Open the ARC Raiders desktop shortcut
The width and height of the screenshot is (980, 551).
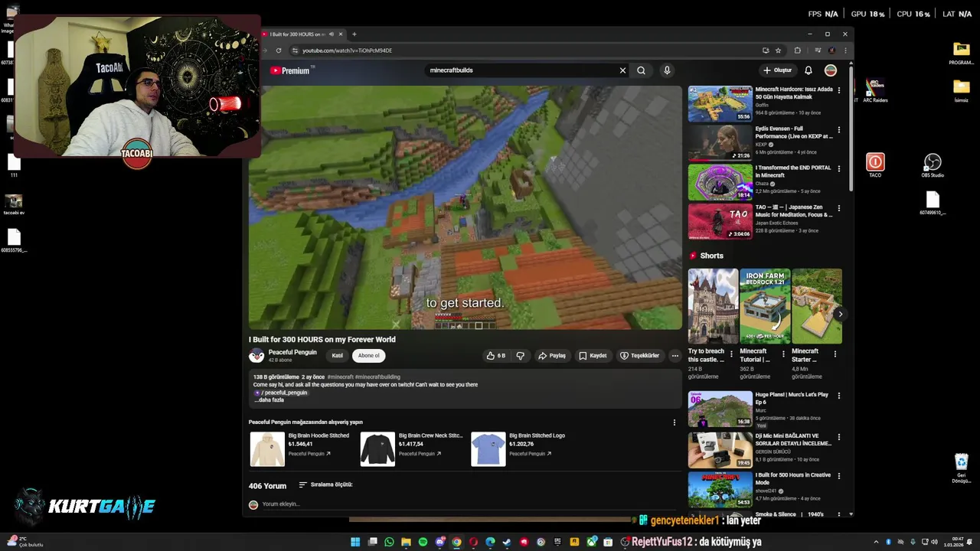coord(875,90)
